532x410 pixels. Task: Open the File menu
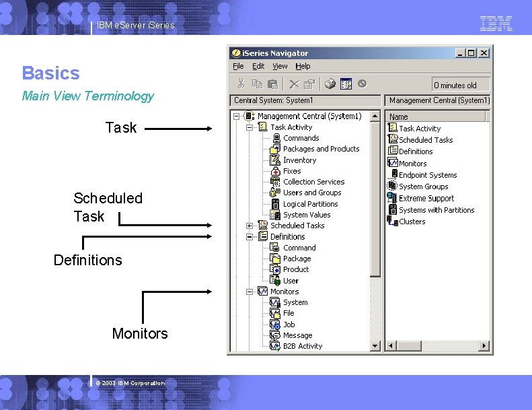[238, 66]
